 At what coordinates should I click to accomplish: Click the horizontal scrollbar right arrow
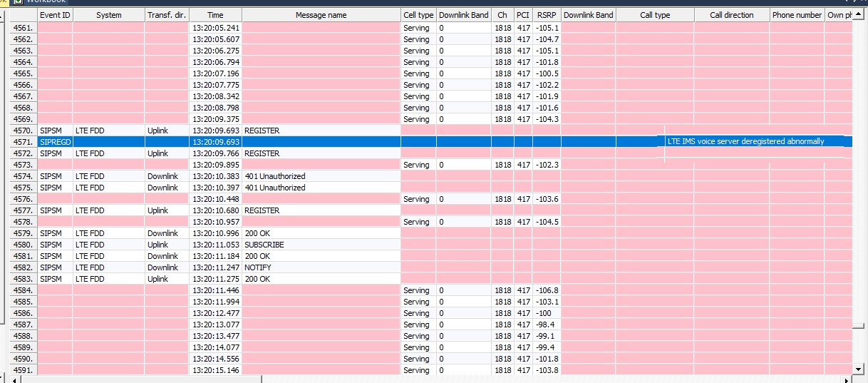pos(846,379)
